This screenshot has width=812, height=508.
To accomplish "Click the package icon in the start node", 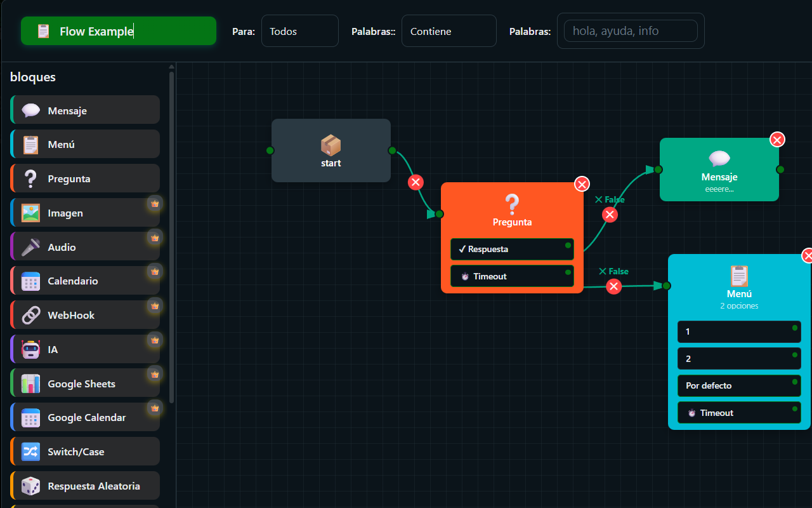I will coord(331,145).
